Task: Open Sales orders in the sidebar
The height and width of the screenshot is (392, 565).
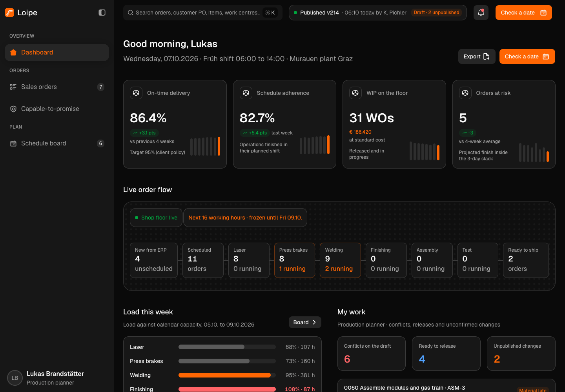Action: (x=57, y=87)
